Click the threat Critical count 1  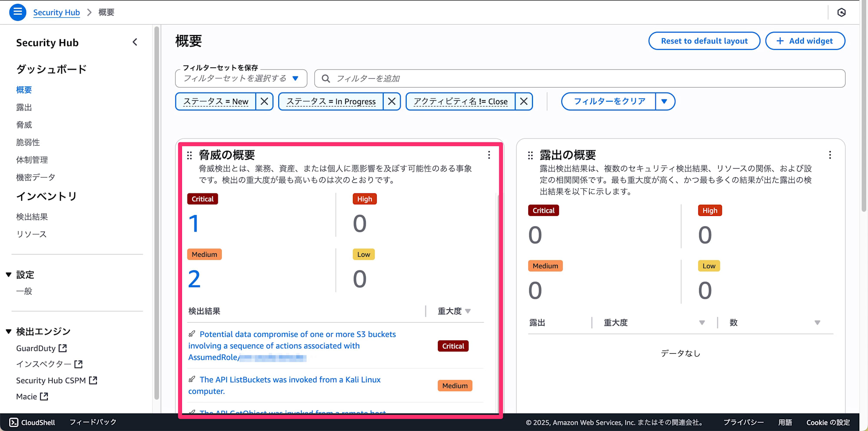[x=194, y=224]
